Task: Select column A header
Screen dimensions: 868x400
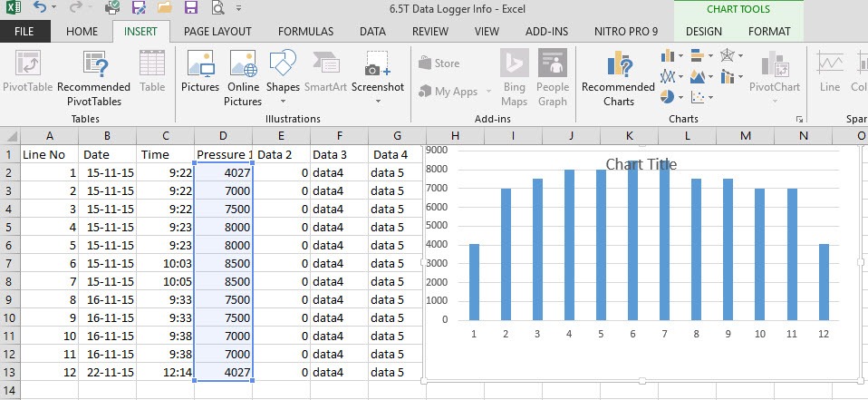Action: coord(49,135)
